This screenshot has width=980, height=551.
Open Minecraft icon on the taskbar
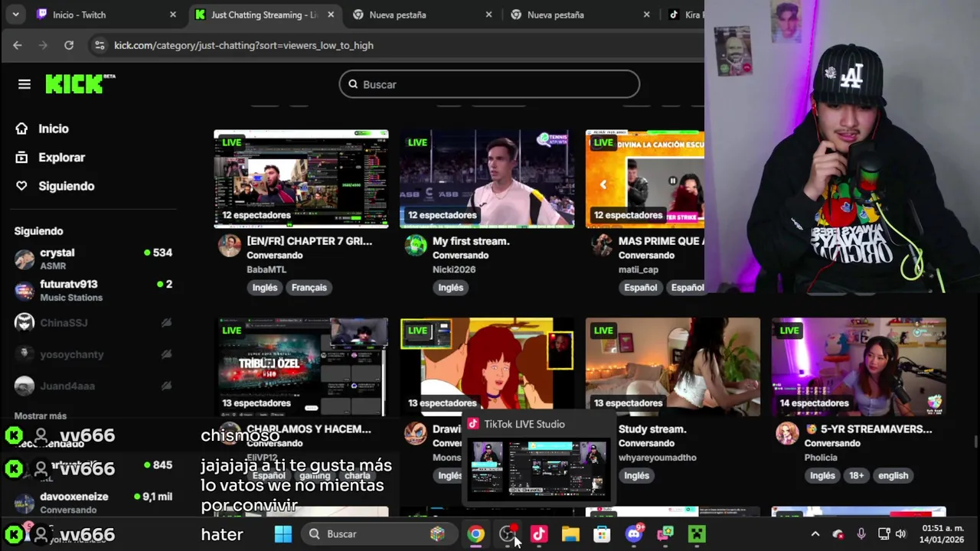[x=697, y=534]
